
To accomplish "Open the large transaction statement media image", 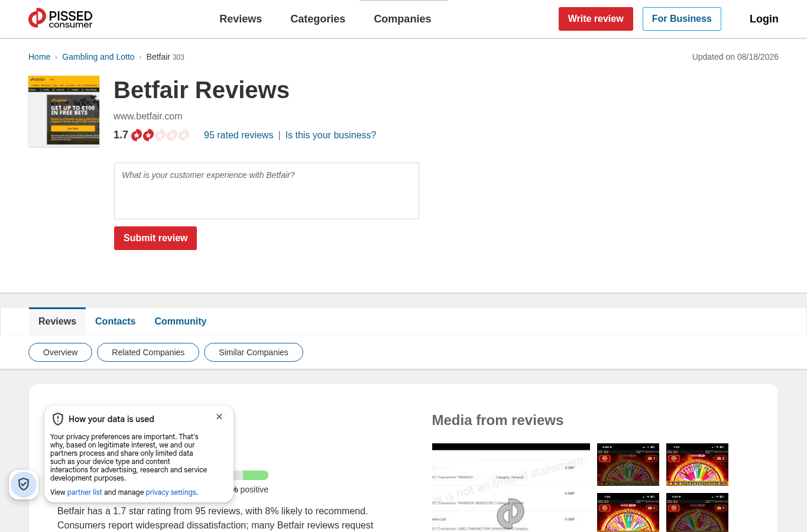I will pyautogui.click(x=511, y=488).
